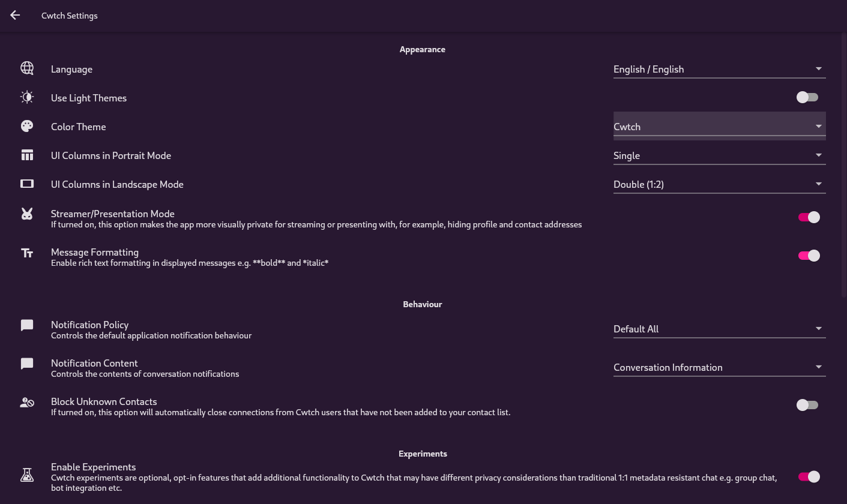The width and height of the screenshot is (847, 504).
Task: Click the Message Formatting label
Action: point(95,252)
